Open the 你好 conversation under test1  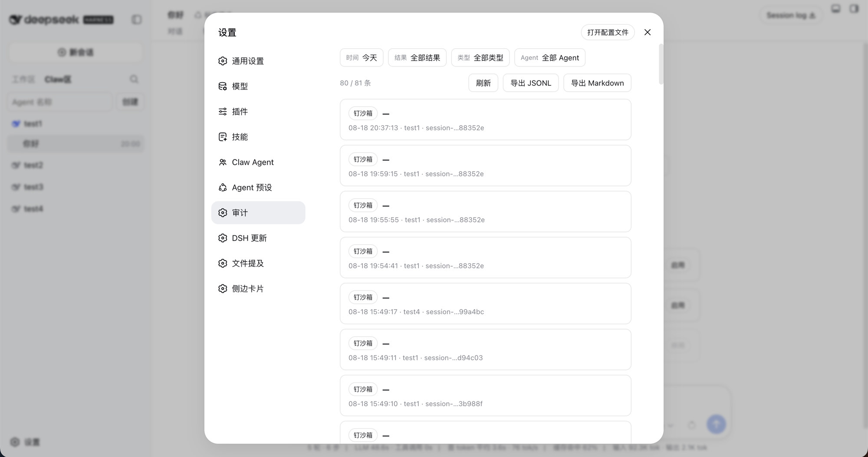tap(76, 144)
